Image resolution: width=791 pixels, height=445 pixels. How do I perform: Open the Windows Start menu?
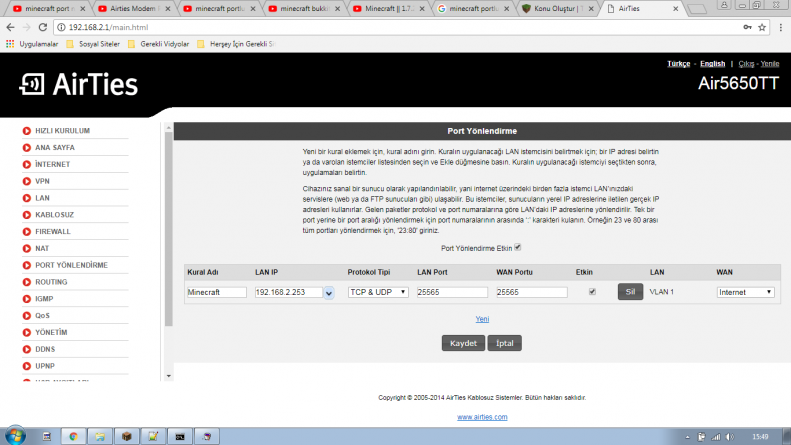[x=15, y=436]
